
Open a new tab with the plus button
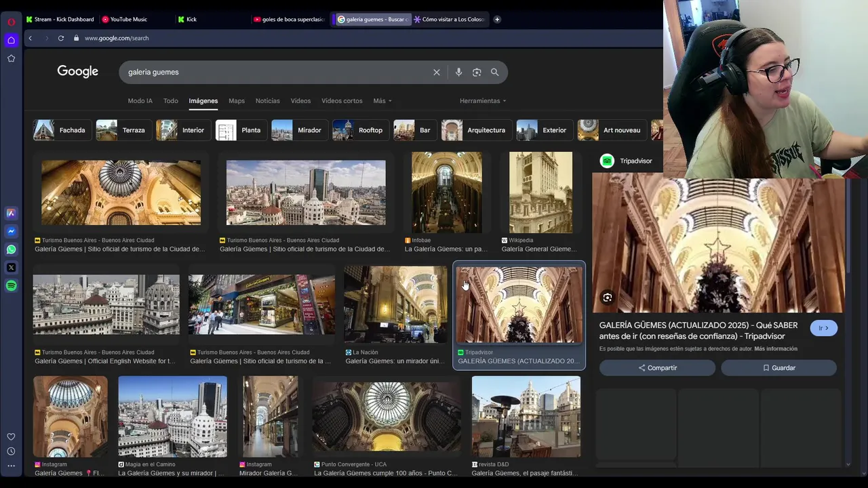(x=497, y=20)
